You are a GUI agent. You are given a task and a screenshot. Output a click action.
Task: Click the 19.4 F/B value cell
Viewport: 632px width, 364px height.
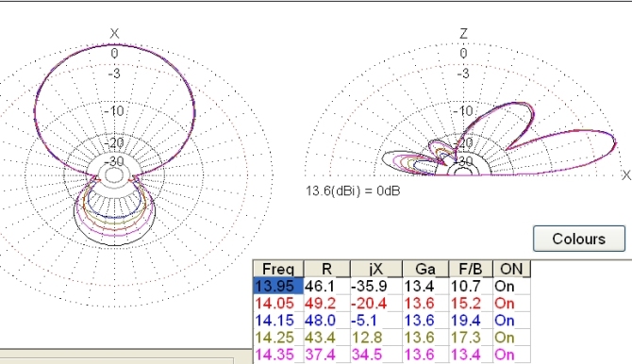[471, 321]
